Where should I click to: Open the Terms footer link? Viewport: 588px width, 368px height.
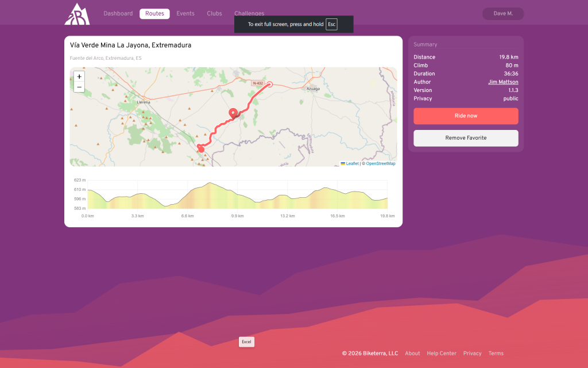point(496,354)
